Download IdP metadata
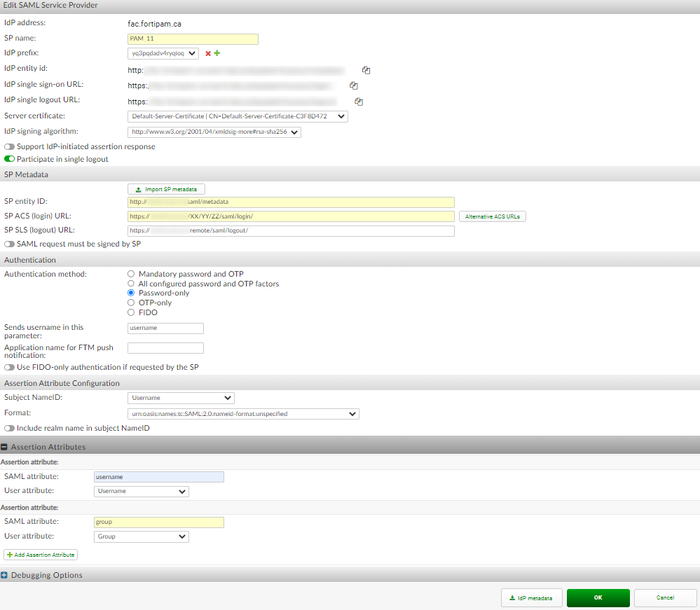The height and width of the screenshot is (610, 700). (x=531, y=597)
